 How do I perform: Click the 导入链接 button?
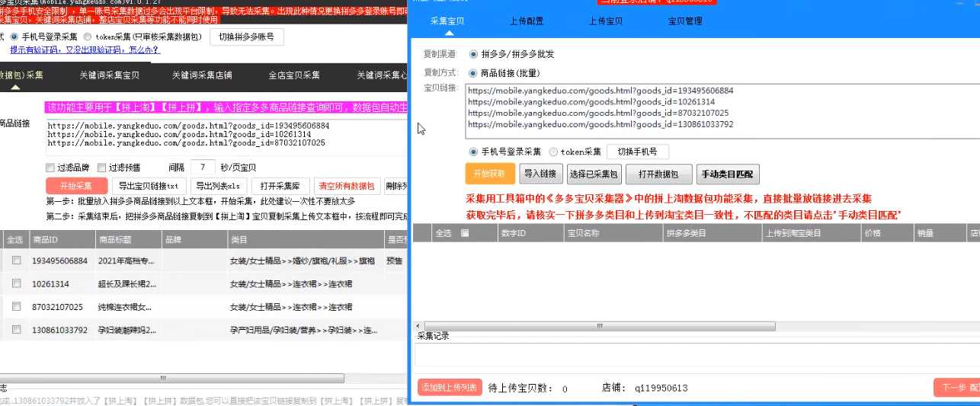[541, 174]
